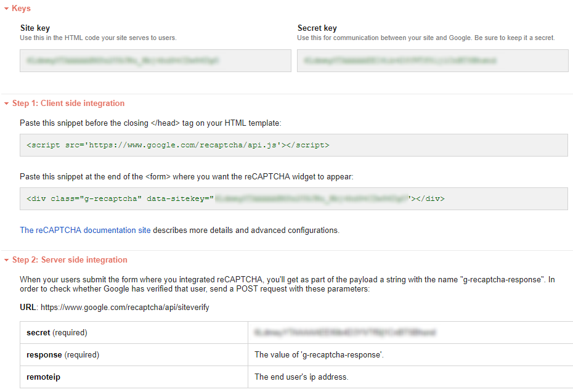Click the secret (required) table cell

[x=134, y=333]
